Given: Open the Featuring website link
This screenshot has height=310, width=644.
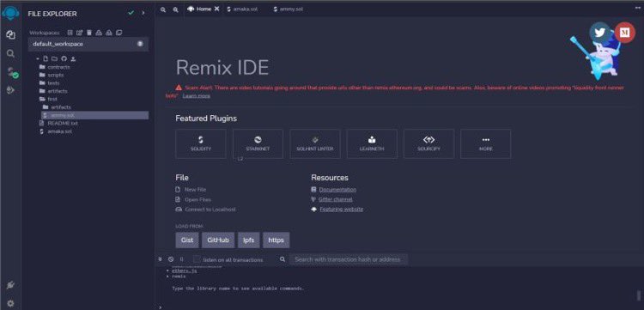Looking at the screenshot, I should coord(341,210).
